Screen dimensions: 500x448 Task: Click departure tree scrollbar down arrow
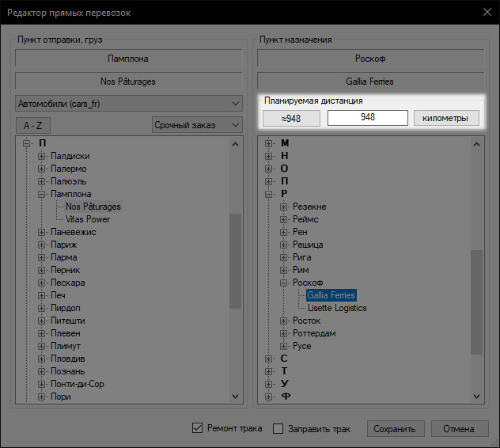[235, 397]
